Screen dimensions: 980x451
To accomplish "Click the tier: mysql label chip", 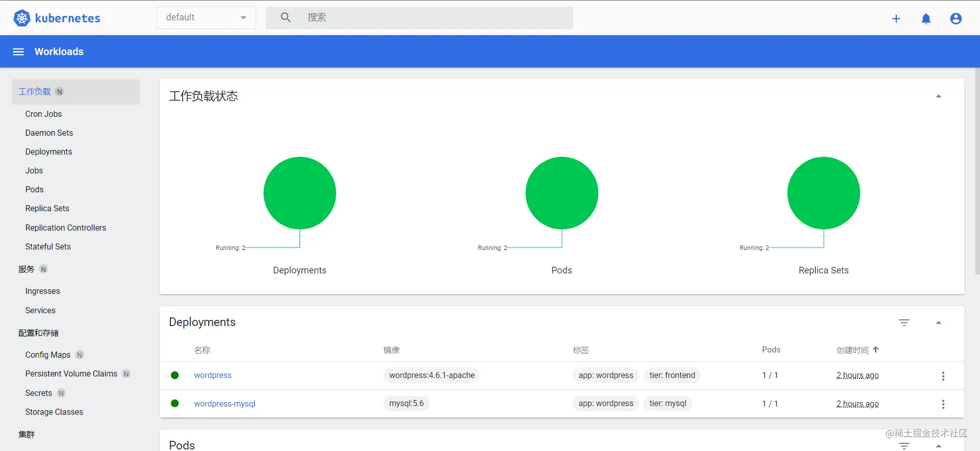I will (x=668, y=404).
